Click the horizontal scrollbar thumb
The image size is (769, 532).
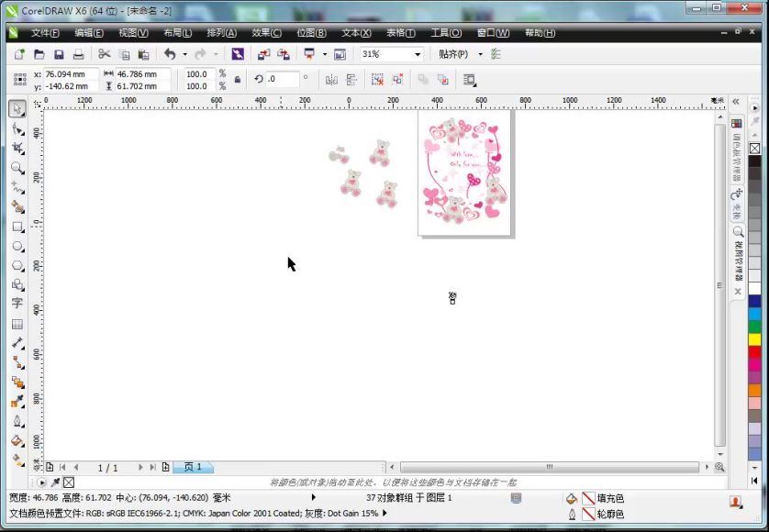click(x=550, y=467)
